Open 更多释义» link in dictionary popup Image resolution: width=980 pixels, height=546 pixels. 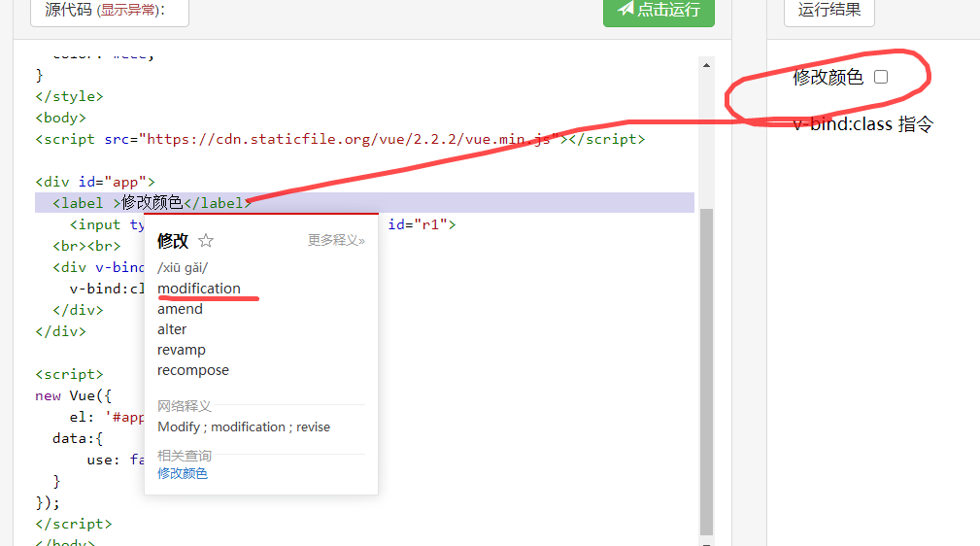tap(336, 240)
